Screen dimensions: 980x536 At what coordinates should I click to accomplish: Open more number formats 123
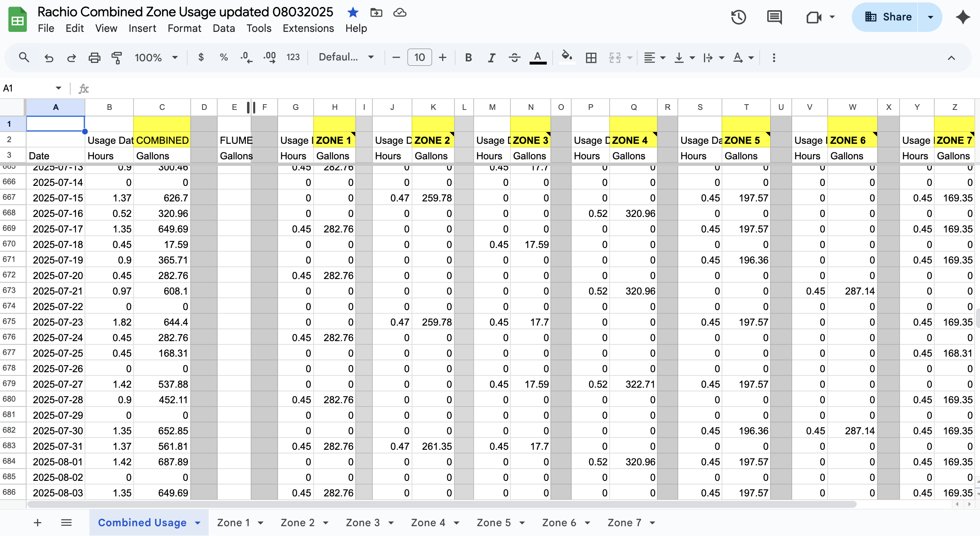point(293,58)
